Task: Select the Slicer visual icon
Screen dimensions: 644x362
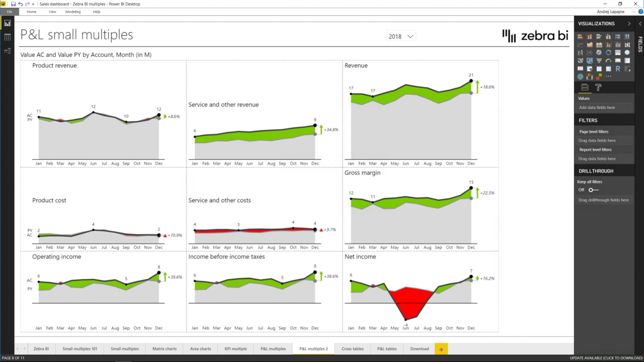Action: pyautogui.click(x=590, y=68)
